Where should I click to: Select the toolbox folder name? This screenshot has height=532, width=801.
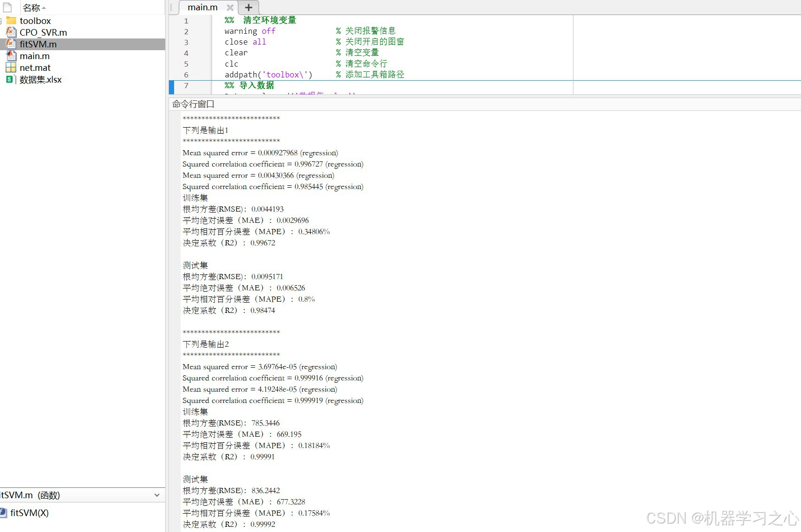tap(35, 21)
